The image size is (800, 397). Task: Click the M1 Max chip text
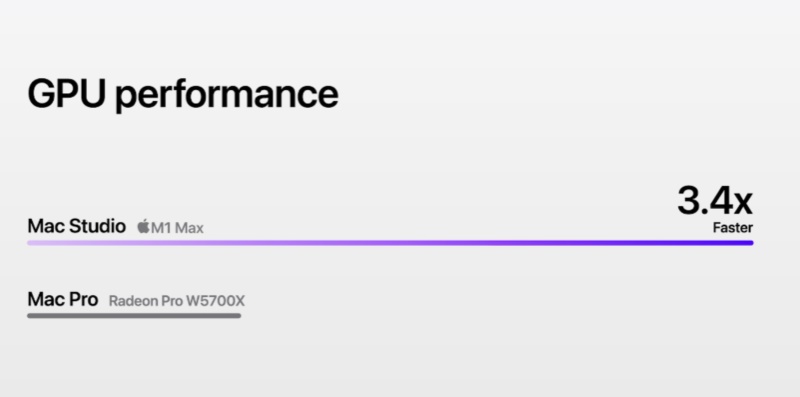(x=177, y=228)
